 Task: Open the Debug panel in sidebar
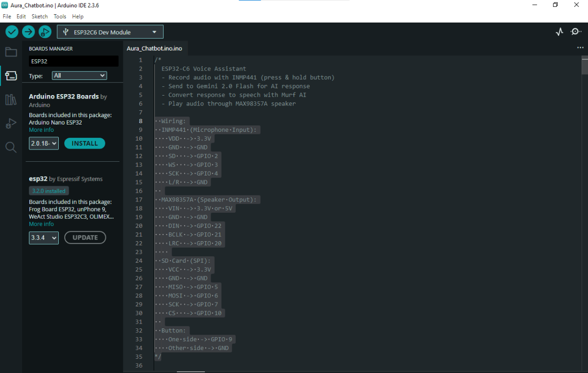(11, 124)
